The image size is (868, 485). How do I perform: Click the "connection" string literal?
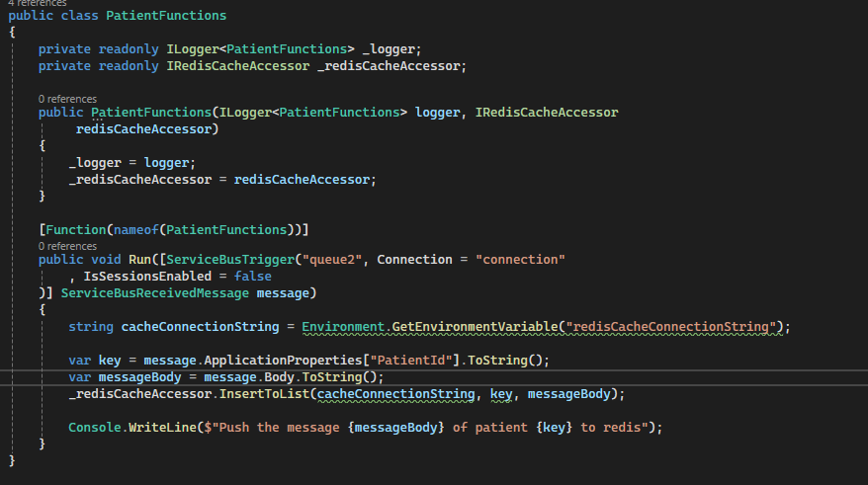tap(520, 260)
